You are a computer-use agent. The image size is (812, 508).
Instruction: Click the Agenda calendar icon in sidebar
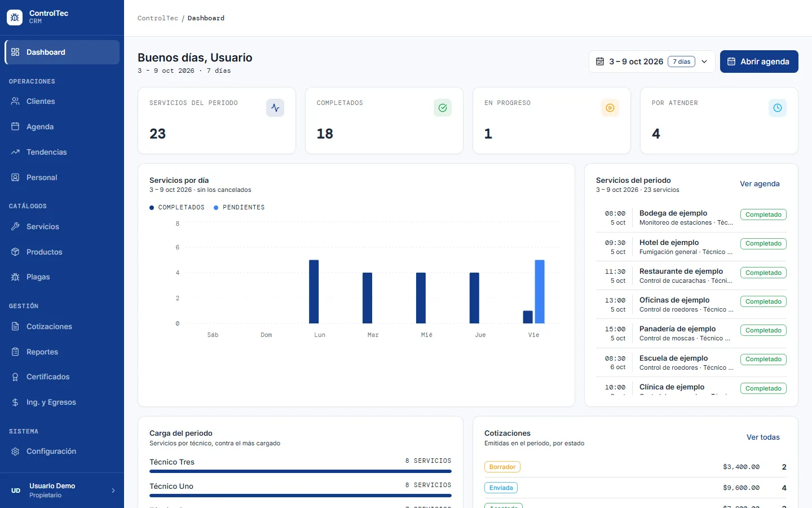tap(15, 126)
